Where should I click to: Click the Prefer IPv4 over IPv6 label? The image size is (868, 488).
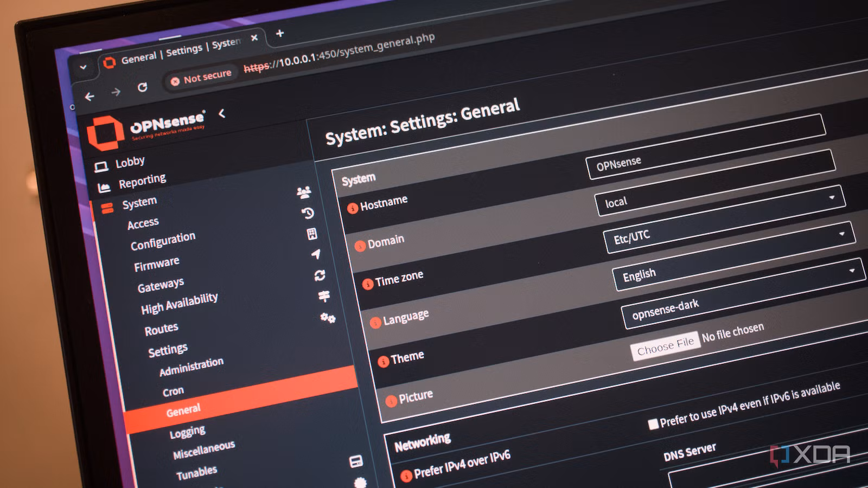[462, 464]
